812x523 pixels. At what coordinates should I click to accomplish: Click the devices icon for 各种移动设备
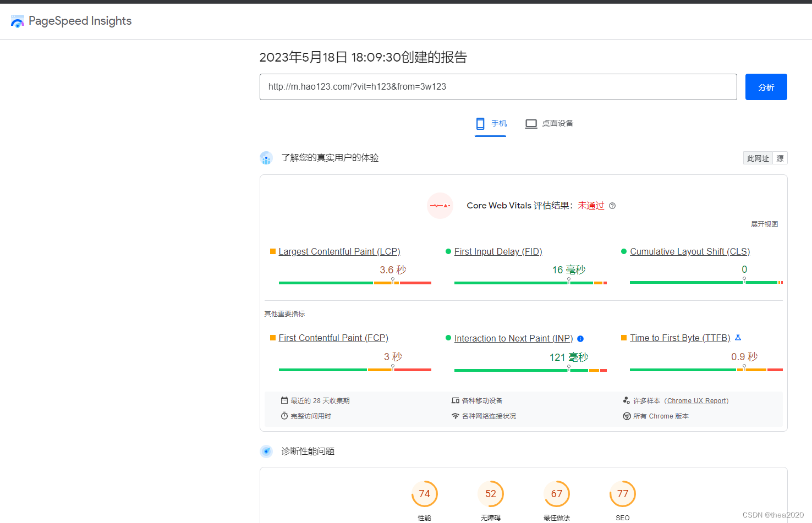coord(456,400)
